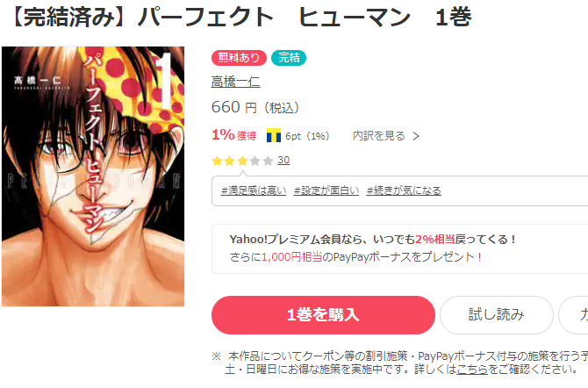Click the T-point logo icon
The height and width of the screenshot is (388, 588).
pos(274,135)
